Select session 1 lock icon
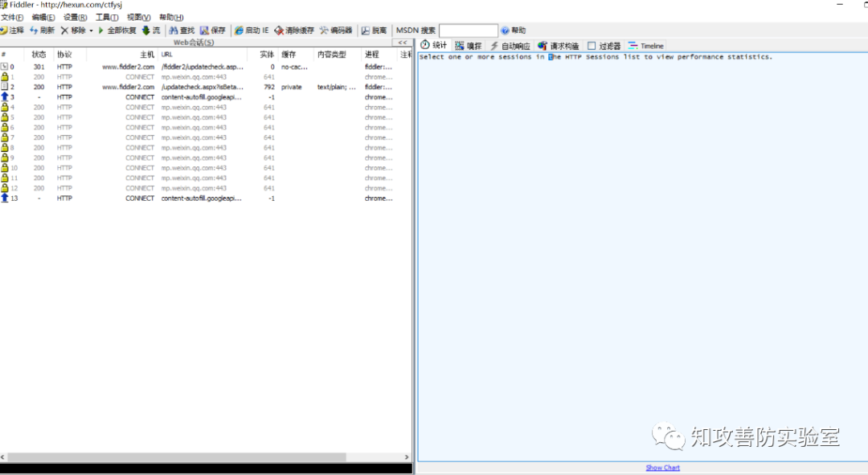 coord(5,77)
